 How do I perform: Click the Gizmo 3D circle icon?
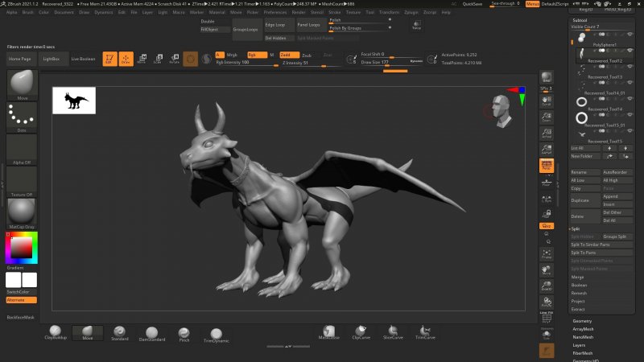[x=190, y=59]
